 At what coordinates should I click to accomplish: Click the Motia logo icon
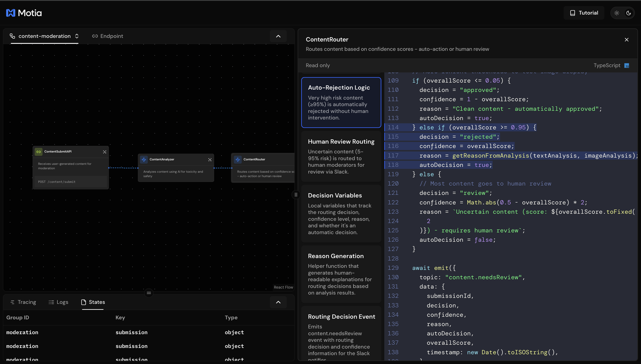click(x=11, y=13)
